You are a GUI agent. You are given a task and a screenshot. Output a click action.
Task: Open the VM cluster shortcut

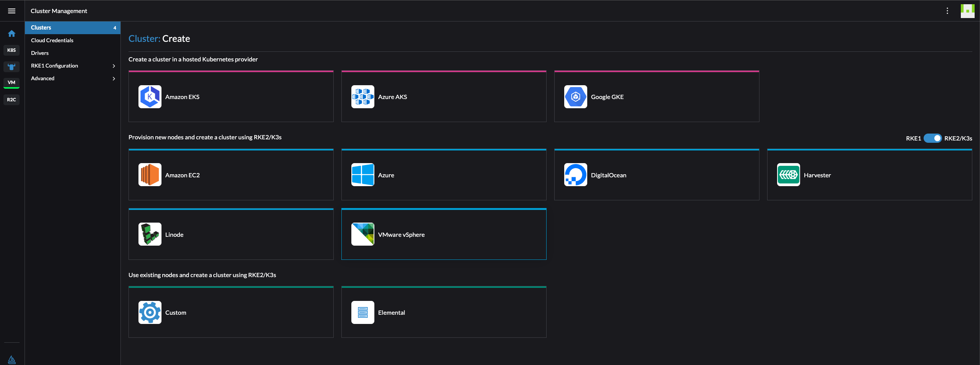tap(12, 83)
